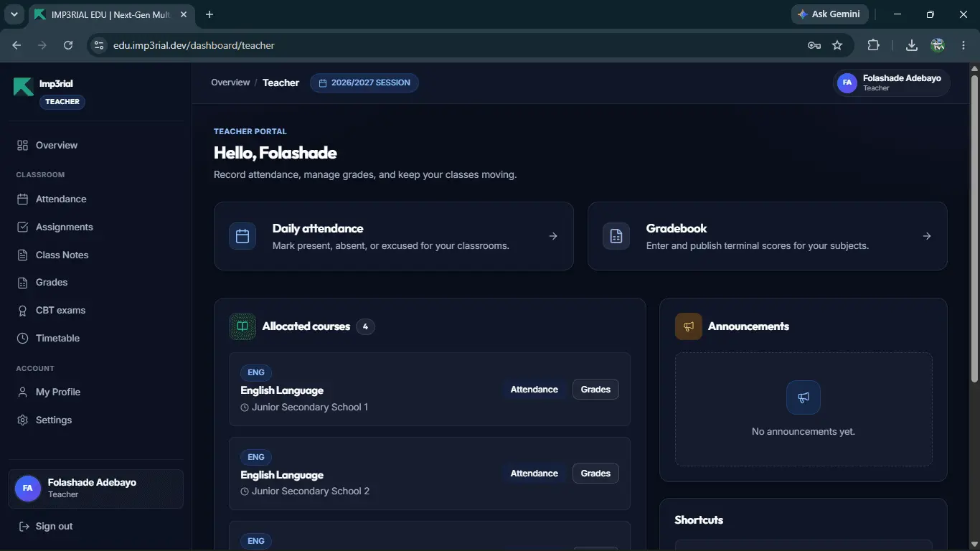
Task: Open Grades for Junior Secondary School 1
Action: click(595, 390)
